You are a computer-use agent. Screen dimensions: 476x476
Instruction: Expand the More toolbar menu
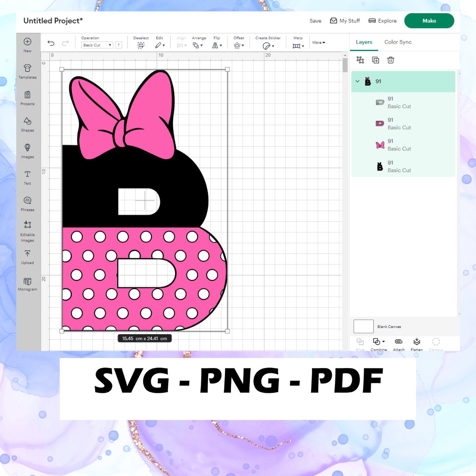[319, 42]
